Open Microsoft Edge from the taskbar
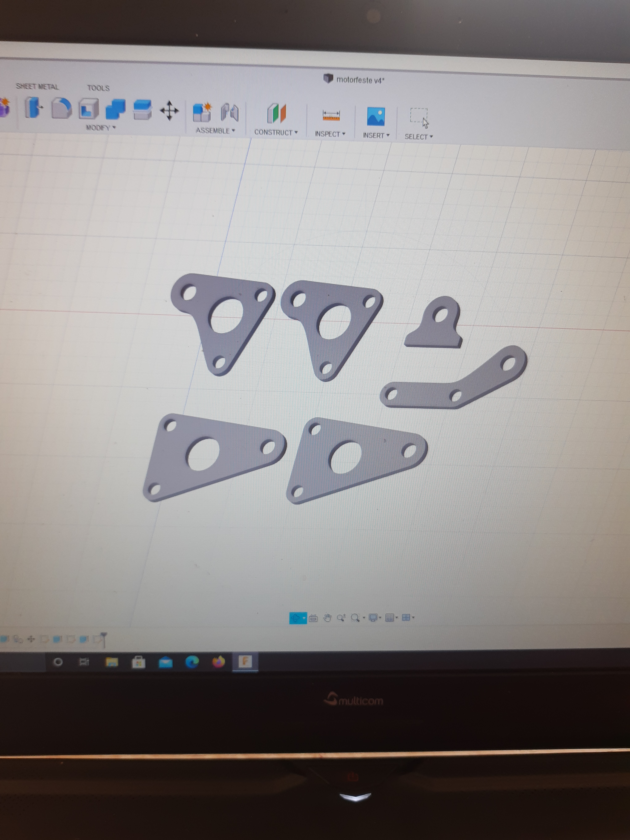Image resolution: width=630 pixels, height=840 pixels. click(x=192, y=662)
